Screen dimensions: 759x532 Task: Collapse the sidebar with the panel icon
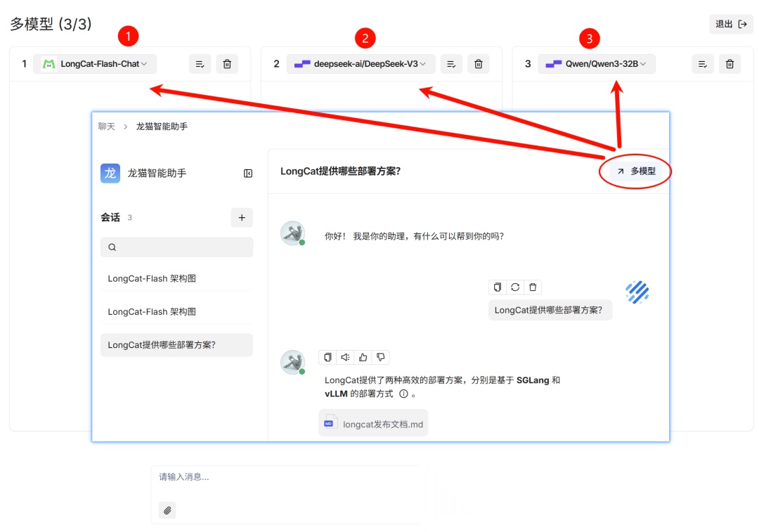(248, 174)
